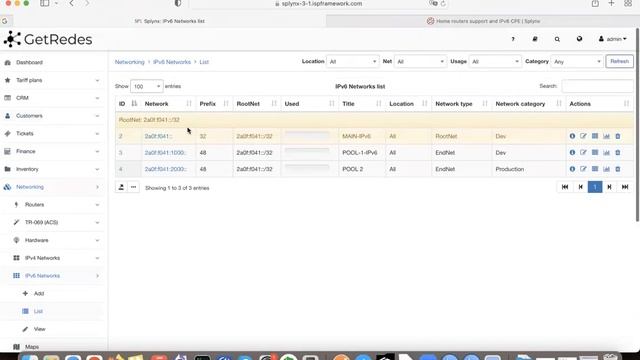
Task: Click the browser back arrow
Action: [71, 3]
